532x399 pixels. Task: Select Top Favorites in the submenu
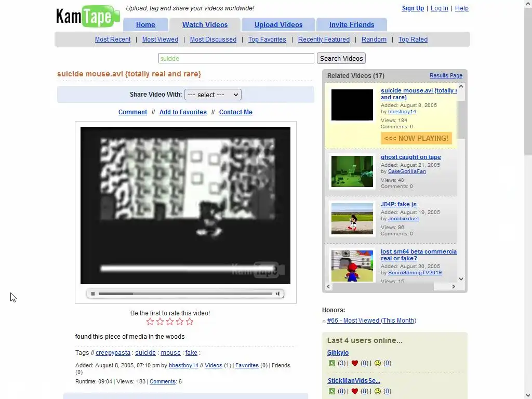click(x=267, y=39)
